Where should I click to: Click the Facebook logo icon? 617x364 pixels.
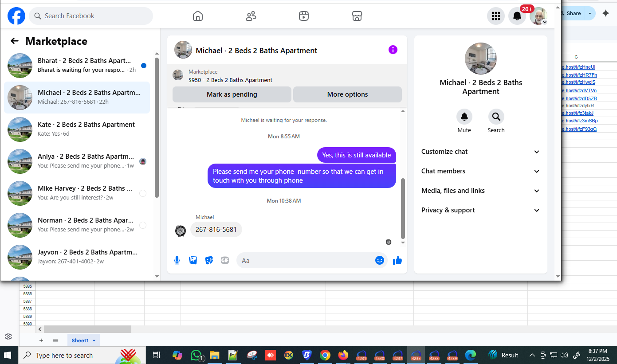pyautogui.click(x=16, y=16)
